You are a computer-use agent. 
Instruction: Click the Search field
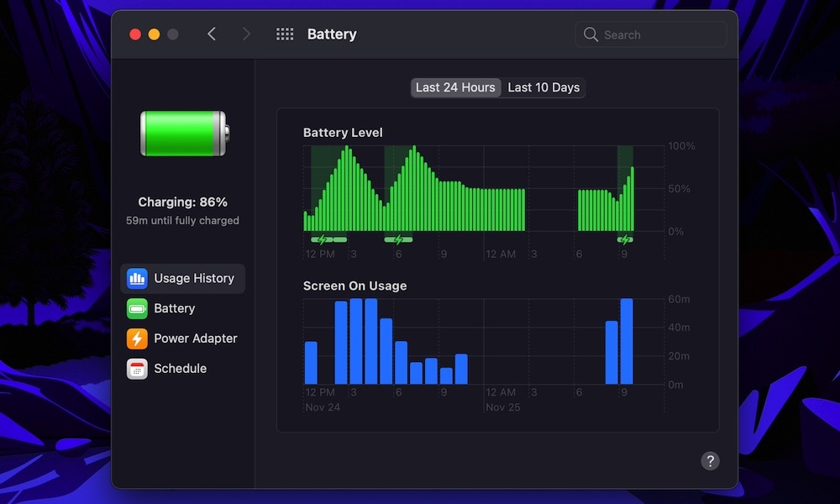click(x=651, y=34)
